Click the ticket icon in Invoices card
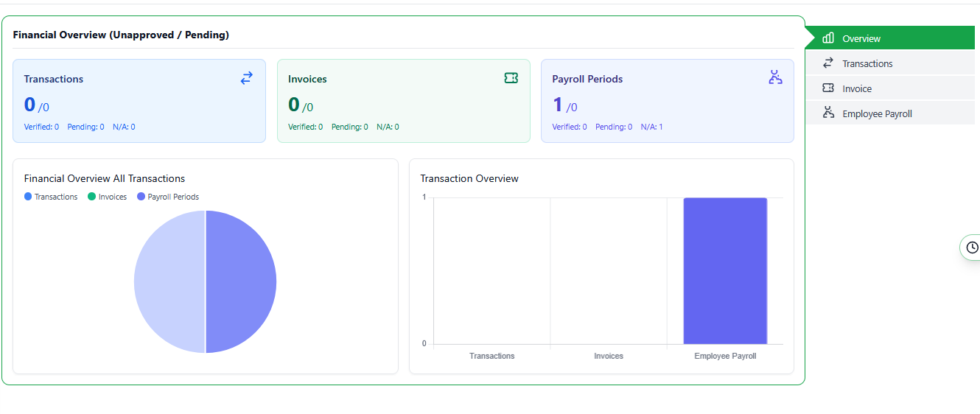 point(511,78)
